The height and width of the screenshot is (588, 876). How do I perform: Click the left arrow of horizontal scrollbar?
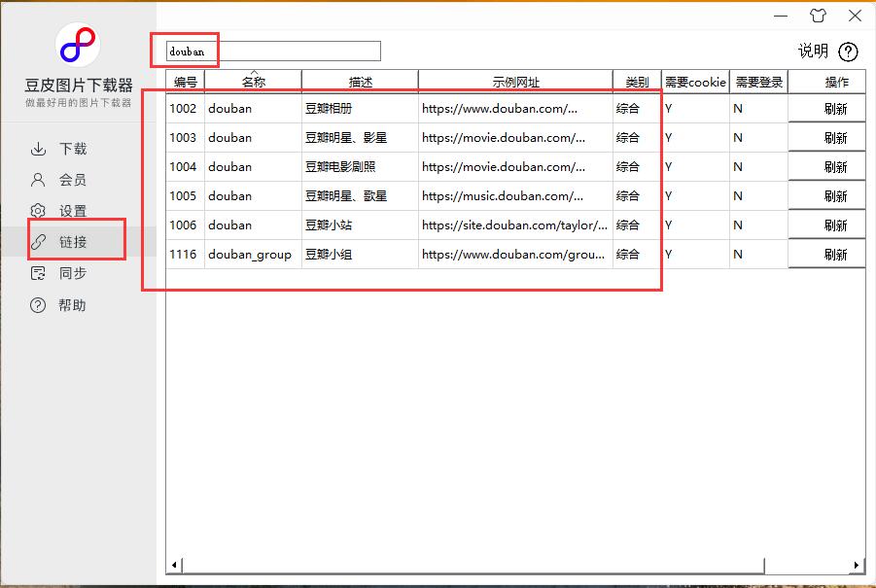pyautogui.click(x=174, y=565)
